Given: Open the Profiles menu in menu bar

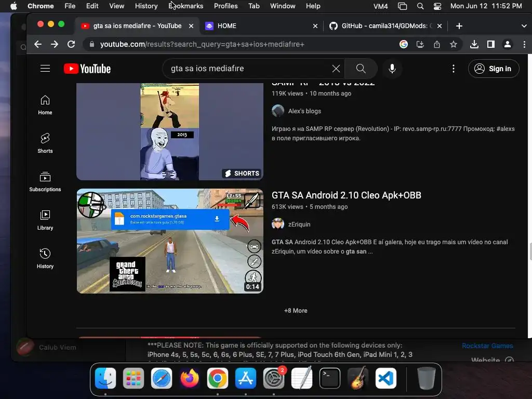Looking at the screenshot, I should (x=225, y=6).
